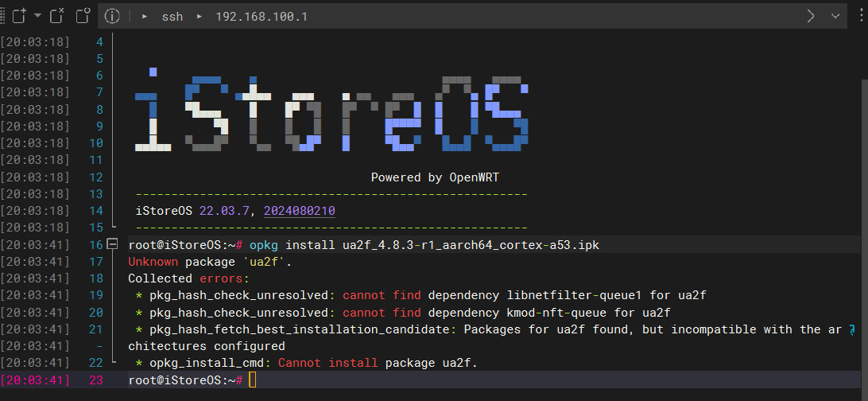Viewport: 868px width, 401px height.
Task: Click the right chevron in address bar
Action: click(x=811, y=16)
